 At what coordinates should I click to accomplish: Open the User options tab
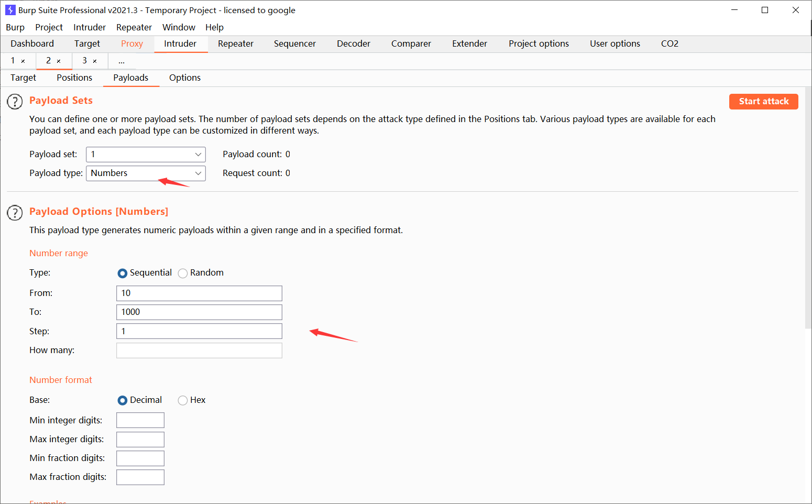(615, 43)
